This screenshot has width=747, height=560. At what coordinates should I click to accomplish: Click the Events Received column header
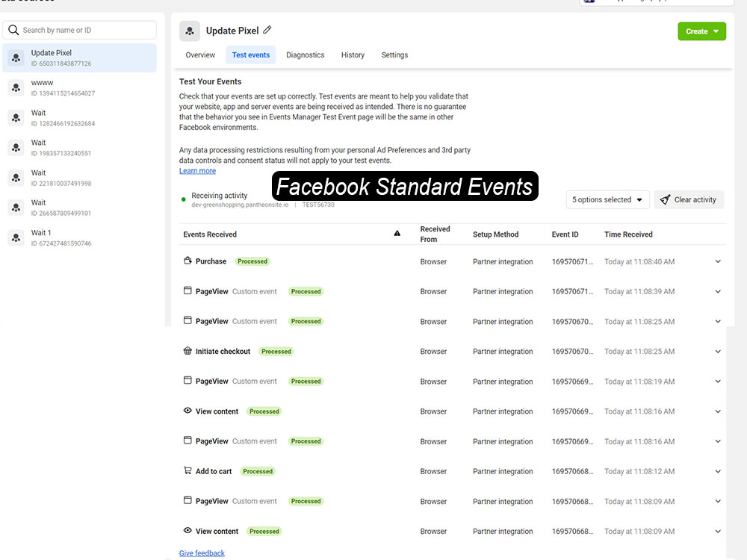210,234
